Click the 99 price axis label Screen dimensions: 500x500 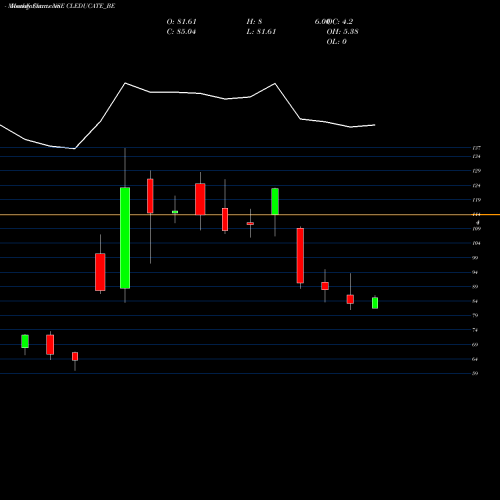click(475, 258)
